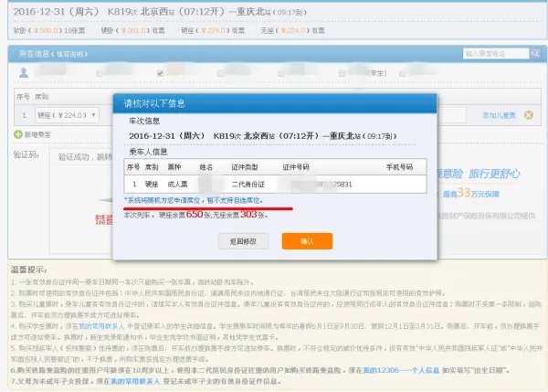
Task: Click the 最高33万元保障 banner text
Action: tap(470, 193)
